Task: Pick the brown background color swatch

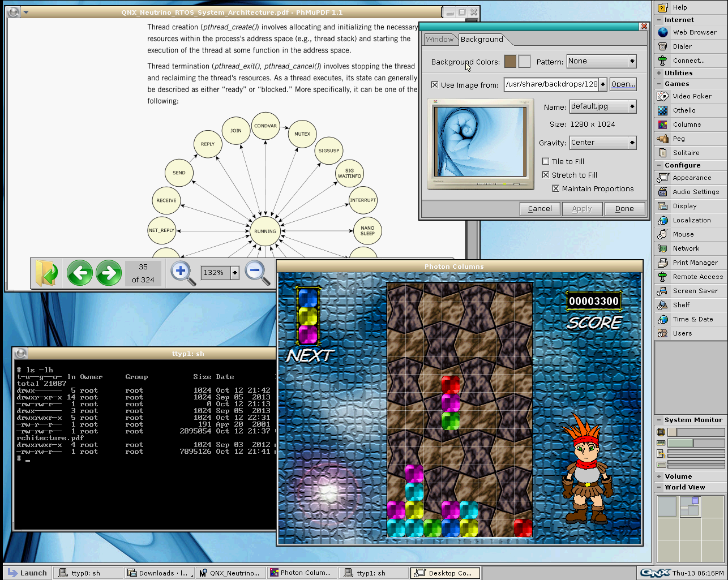Action: pos(510,62)
